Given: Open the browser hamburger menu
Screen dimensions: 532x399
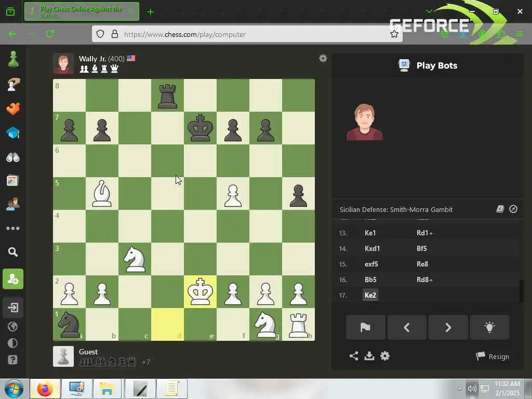Looking at the screenshot, I should [520, 34].
